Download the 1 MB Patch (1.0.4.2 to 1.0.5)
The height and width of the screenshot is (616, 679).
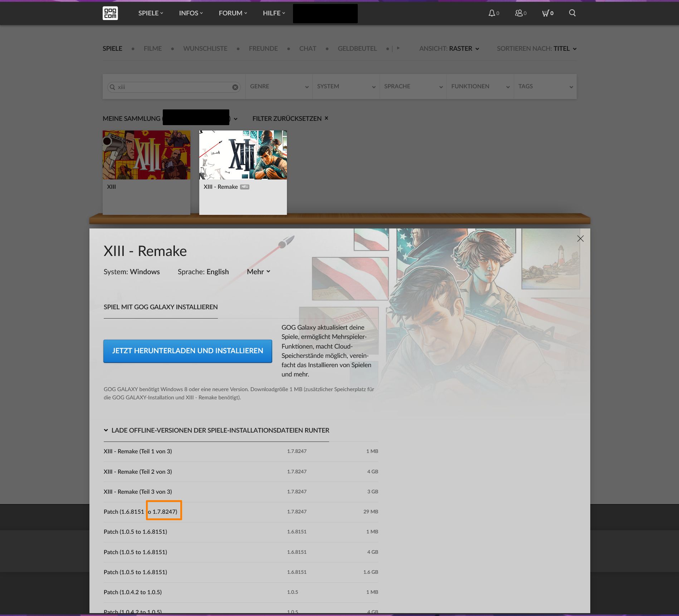[x=241, y=592]
